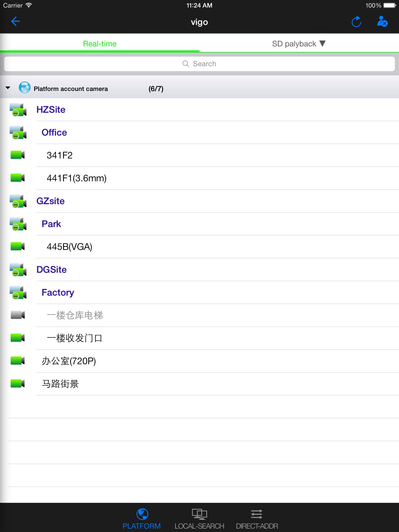399x532 pixels.
Task: Open the SD palyback dropdown arrow
Action: [x=322, y=43]
